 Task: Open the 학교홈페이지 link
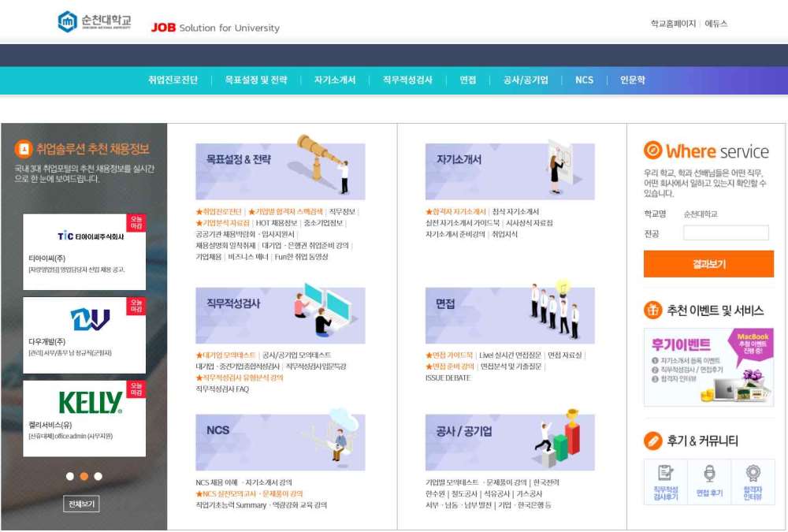click(x=673, y=24)
